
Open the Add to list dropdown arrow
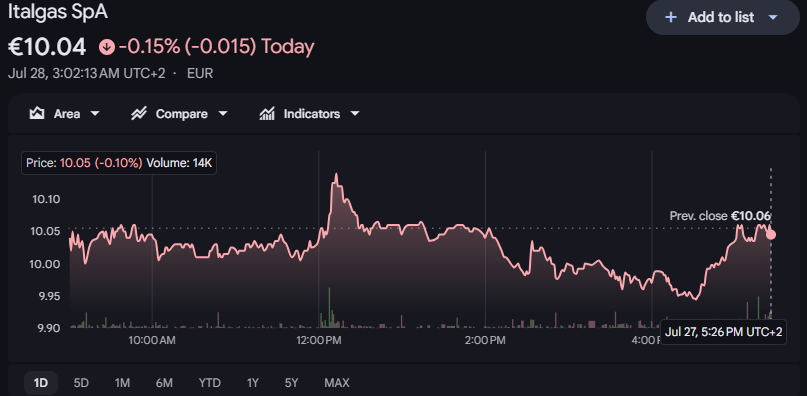(773, 18)
